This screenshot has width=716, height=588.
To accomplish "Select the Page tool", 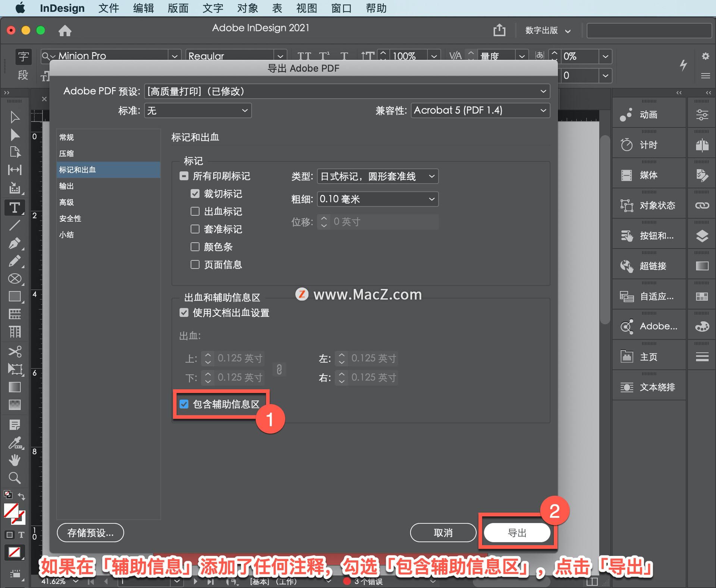I will point(15,152).
